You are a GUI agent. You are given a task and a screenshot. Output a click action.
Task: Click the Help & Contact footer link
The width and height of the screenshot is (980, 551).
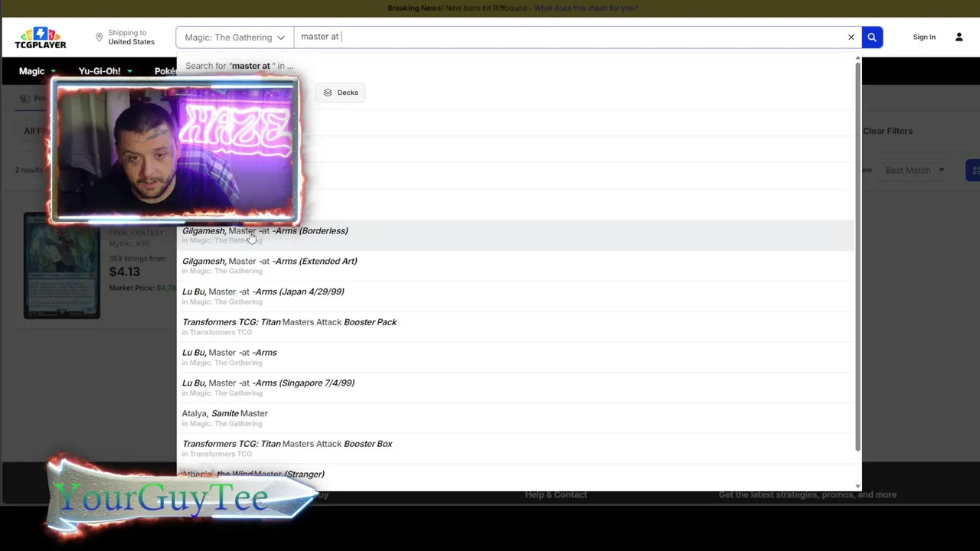click(x=556, y=494)
